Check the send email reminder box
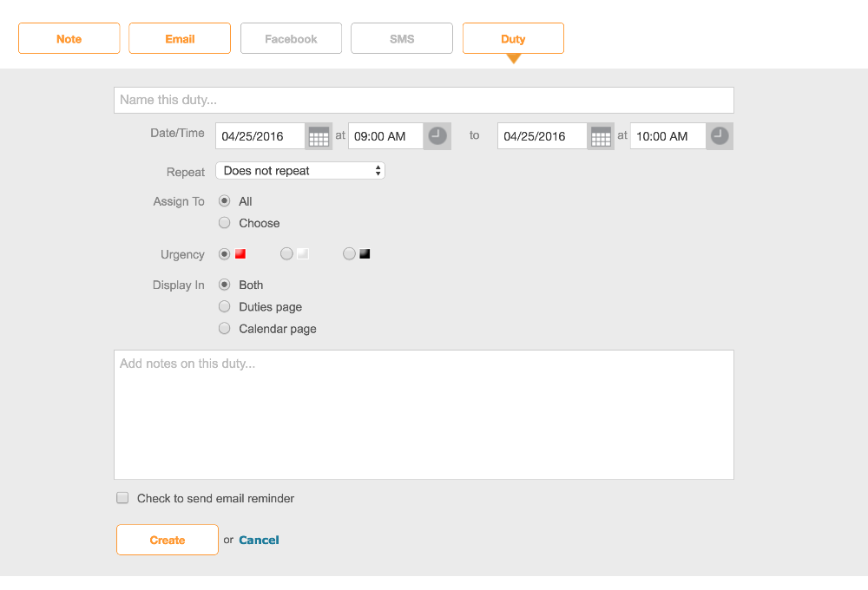 click(122, 498)
